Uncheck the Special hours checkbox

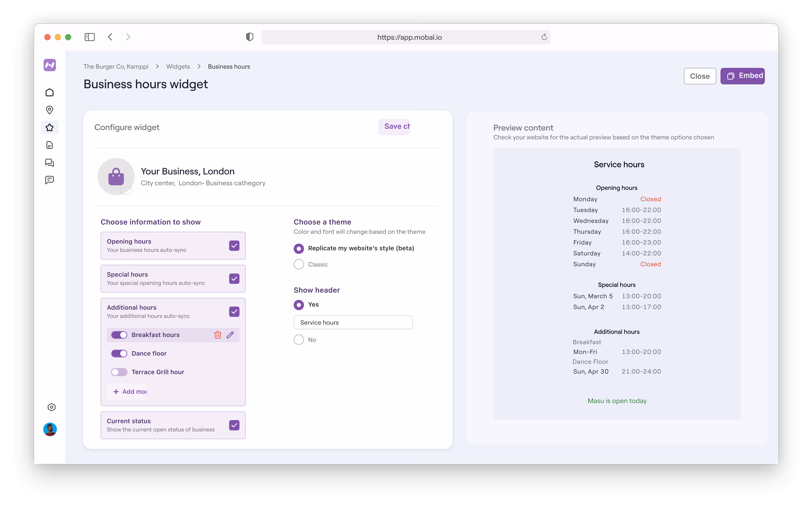pyautogui.click(x=234, y=279)
